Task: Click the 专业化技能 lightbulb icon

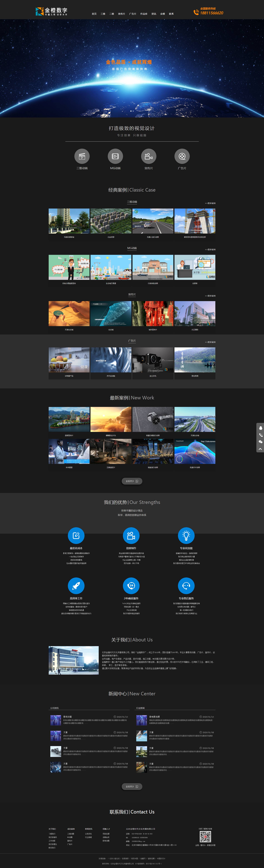Action: tap(186, 535)
